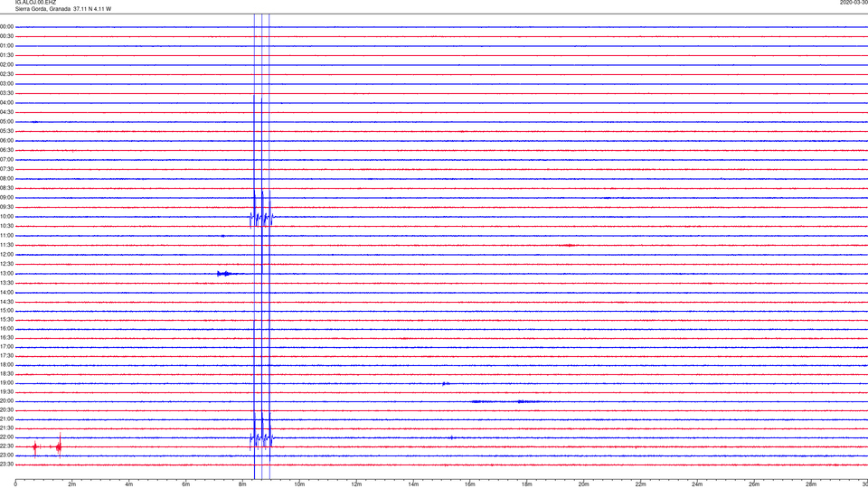Click the 14m axis label
The height and width of the screenshot is (488, 868).
(x=413, y=484)
